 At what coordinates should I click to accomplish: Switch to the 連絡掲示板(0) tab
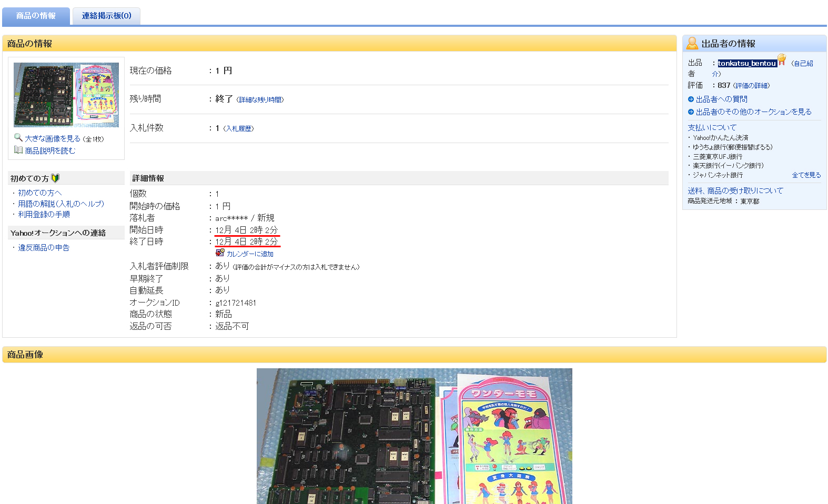(x=106, y=16)
